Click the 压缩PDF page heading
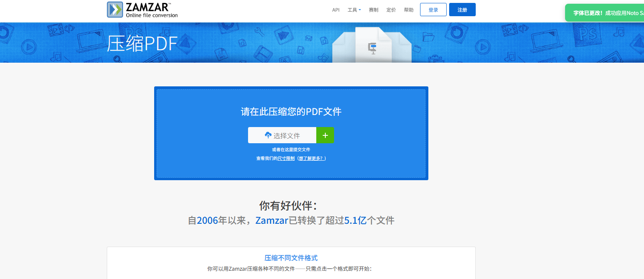 click(x=142, y=44)
